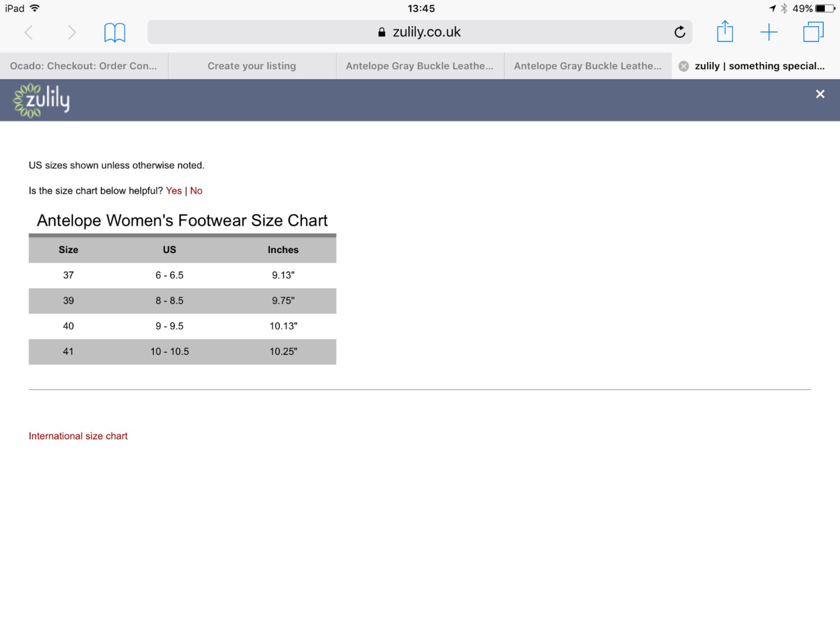Tap the address bar input field
This screenshot has width=840, height=630.
click(419, 32)
